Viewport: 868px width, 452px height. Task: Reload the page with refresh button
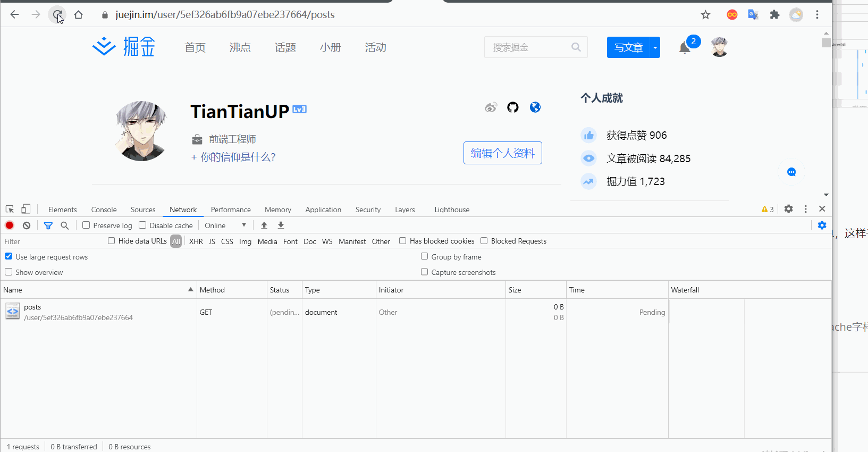click(x=57, y=14)
